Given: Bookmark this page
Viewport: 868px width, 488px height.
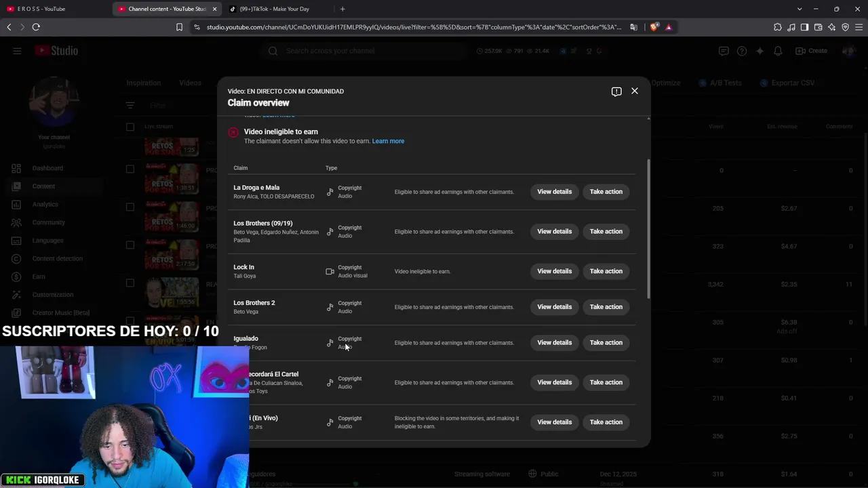Looking at the screenshot, I should [179, 27].
